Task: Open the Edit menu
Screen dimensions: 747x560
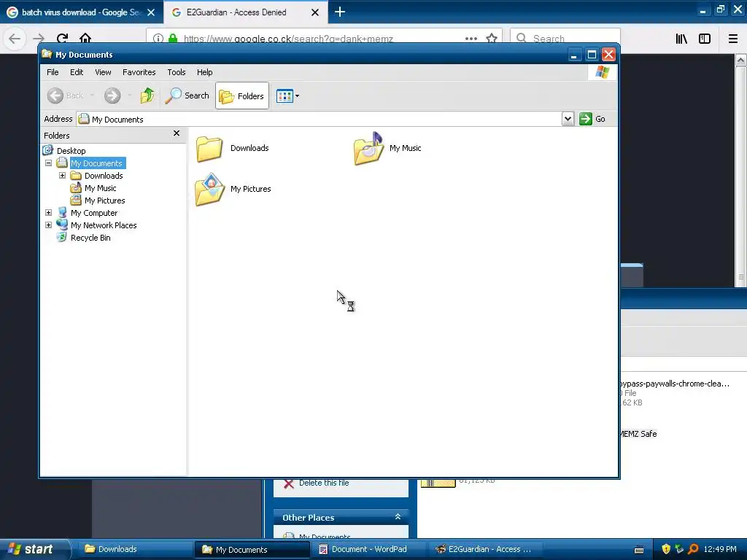Action: click(x=76, y=72)
